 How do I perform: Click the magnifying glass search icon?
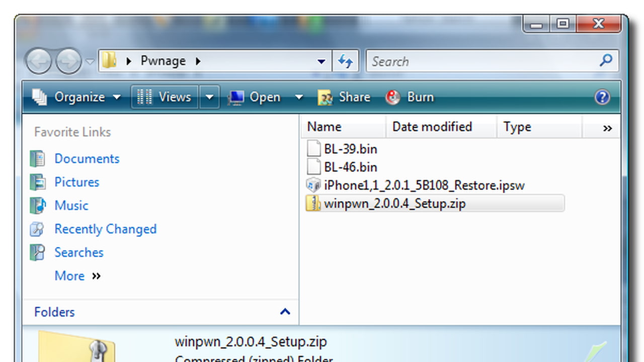click(x=607, y=61)
